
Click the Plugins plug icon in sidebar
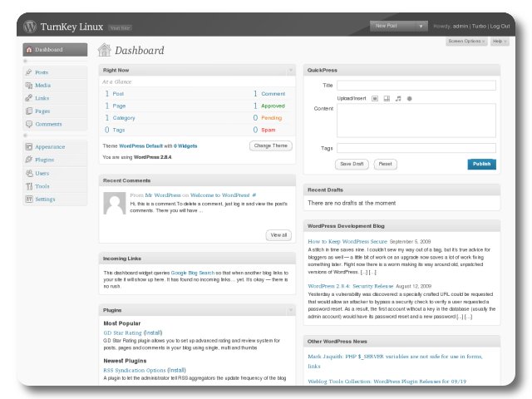(x=29, y=160)
